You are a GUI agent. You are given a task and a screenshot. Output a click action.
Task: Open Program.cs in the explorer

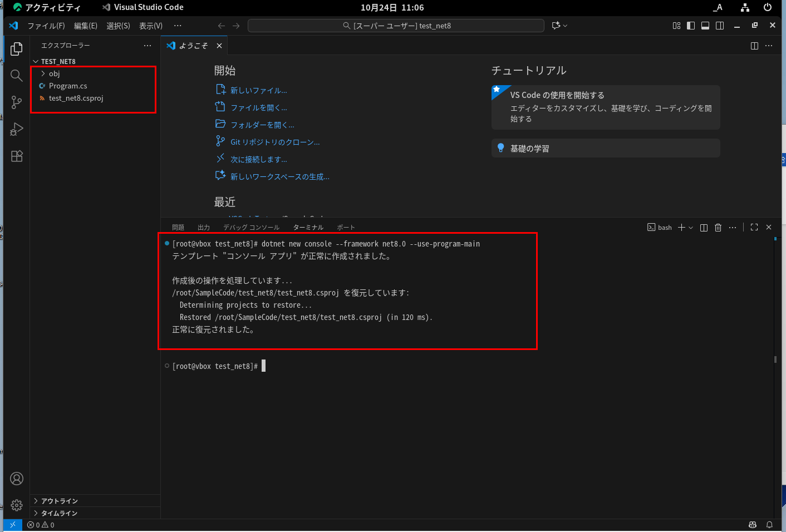click(x=68, y=86)
